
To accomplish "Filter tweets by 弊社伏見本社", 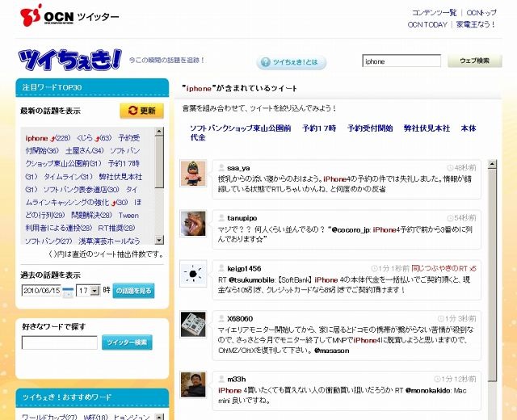I will click(427, 128).
